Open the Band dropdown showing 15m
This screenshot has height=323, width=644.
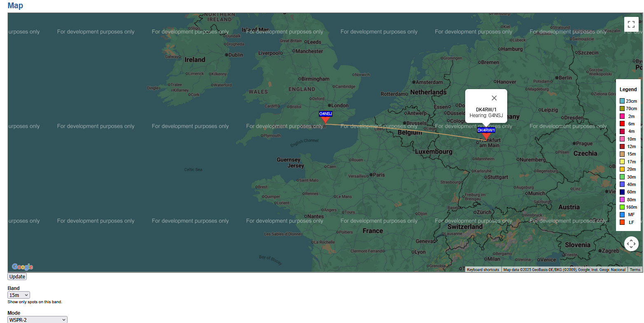pyautogui.click(x=19, y=295)
